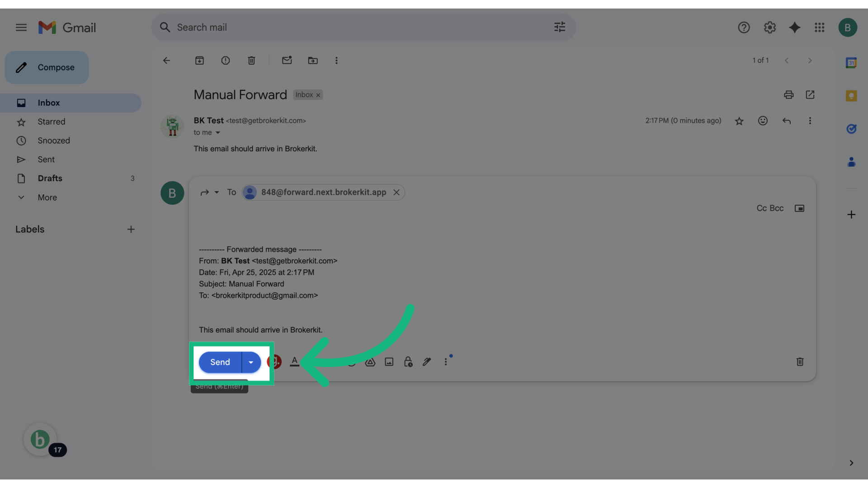The image size is (868, 488).
Task: Click the blue Send button
Action: pyautogui.click(x=220, y=362)
